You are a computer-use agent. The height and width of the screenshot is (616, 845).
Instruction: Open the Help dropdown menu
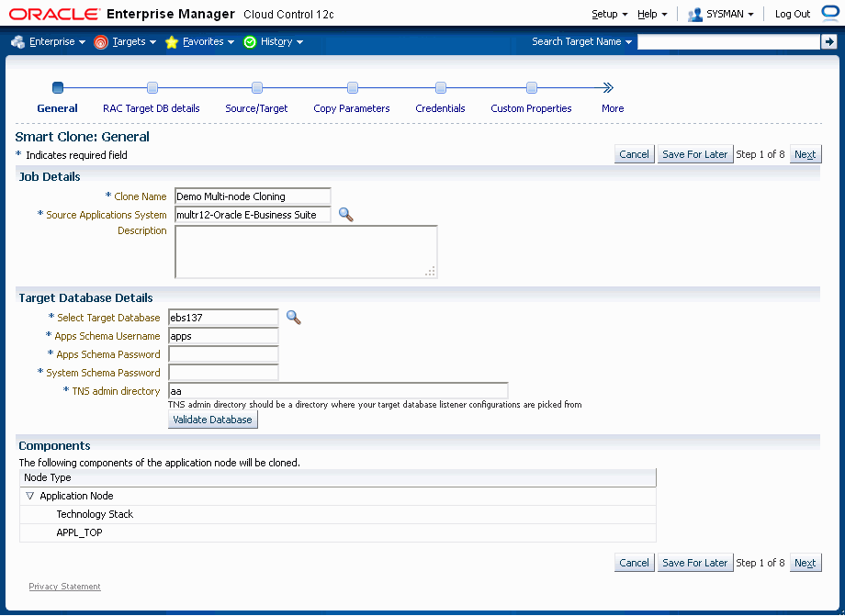pyautogui.click(x=652, y=14)
